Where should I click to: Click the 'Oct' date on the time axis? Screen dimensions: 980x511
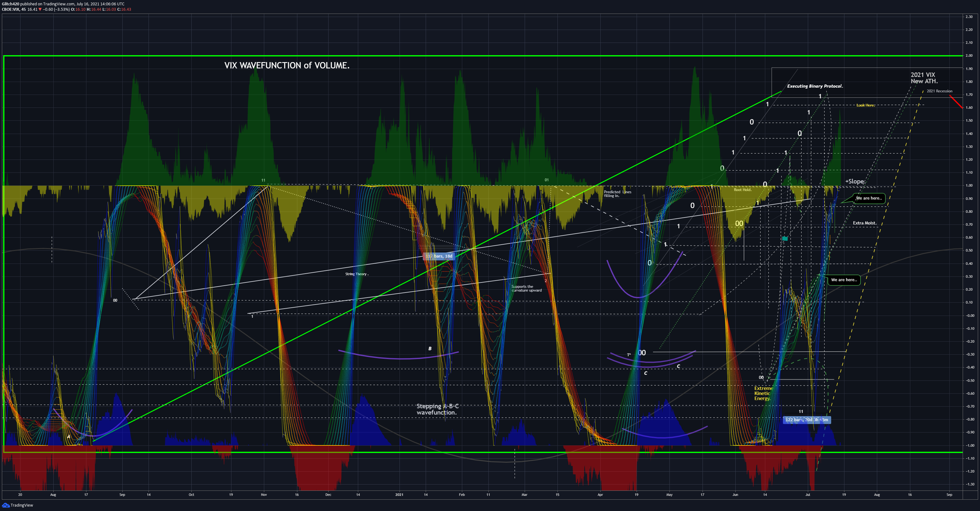[x=191, y=495]
